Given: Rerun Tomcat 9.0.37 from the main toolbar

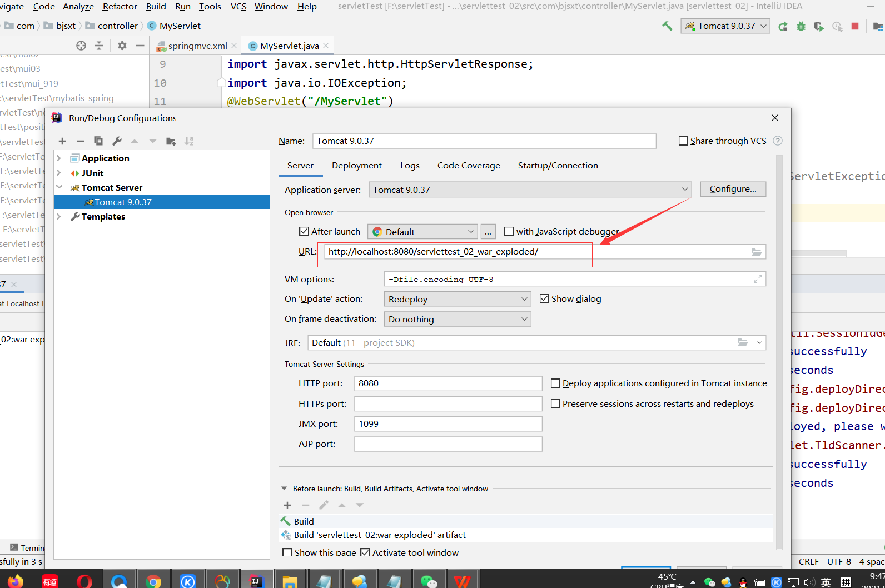Looking at the screenshot, I should (x=783, y=26).
